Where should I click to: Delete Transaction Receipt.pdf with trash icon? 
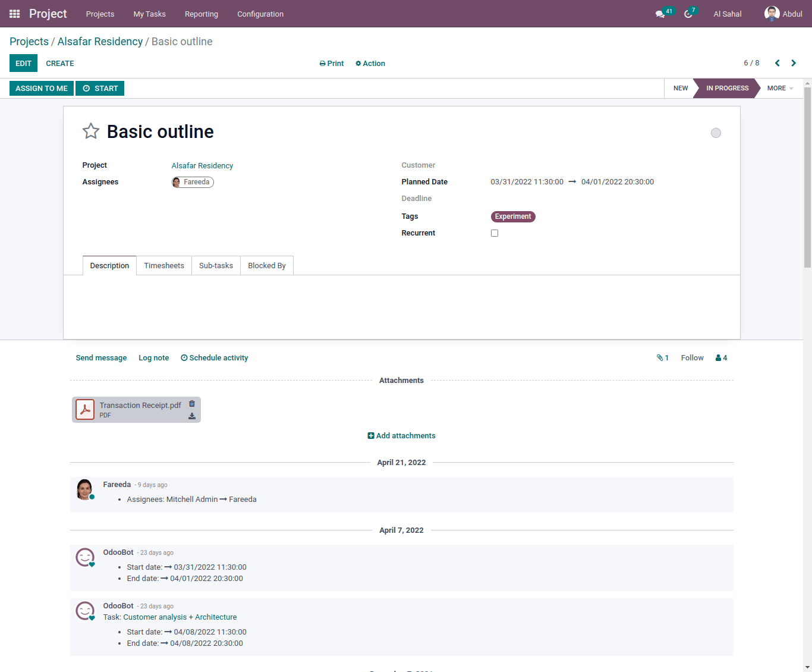click(192, 404)
